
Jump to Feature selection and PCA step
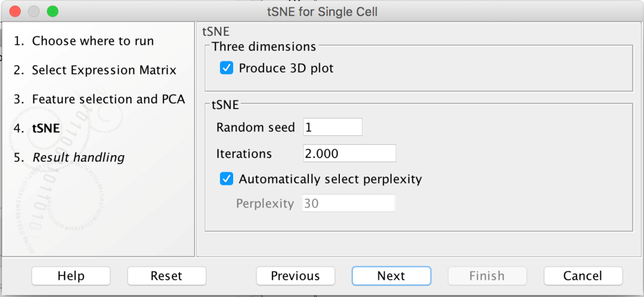click(x=108, y=99)
